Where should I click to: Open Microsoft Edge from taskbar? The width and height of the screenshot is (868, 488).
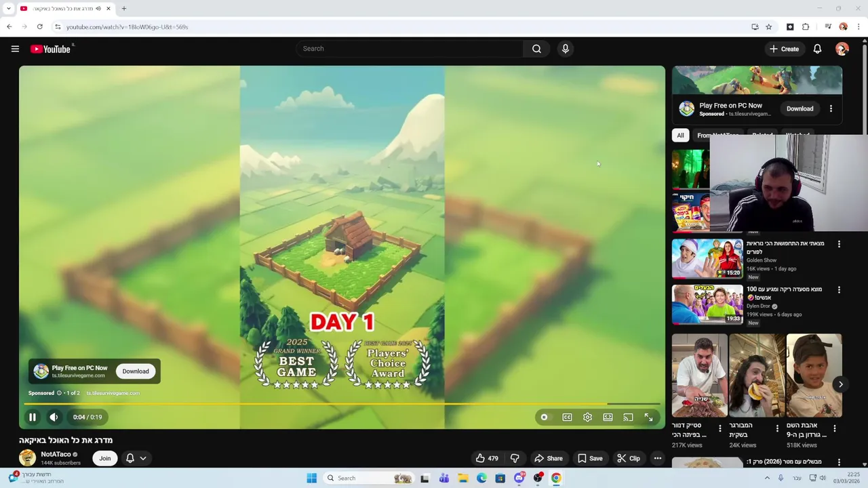point(481,478)
